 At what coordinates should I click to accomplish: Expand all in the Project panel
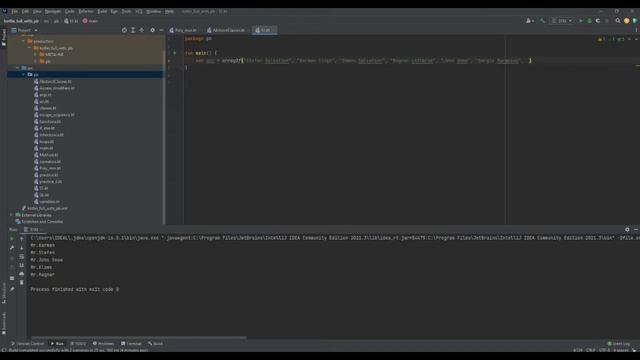click(133, 30)
